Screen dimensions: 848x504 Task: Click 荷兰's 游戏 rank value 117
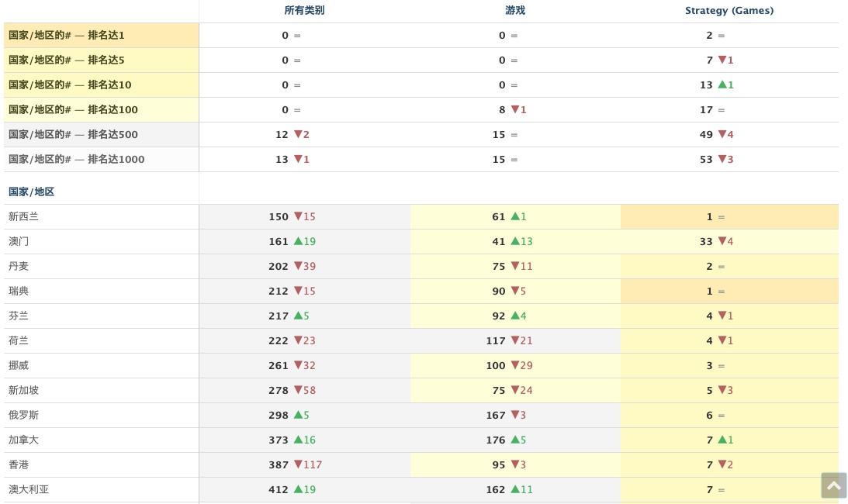tap(496, 341)
